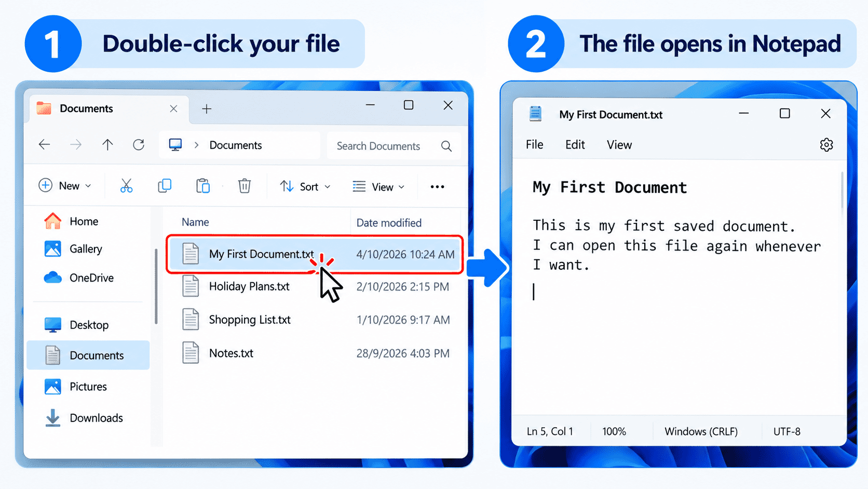The width and height of the screenshot is (868, 489).
Task: Select Downloads in the navigation pane
Action: [88, 418]
